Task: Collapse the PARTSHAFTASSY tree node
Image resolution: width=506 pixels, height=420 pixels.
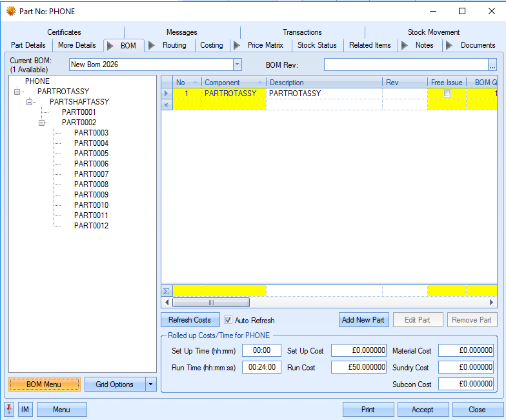Action: tap(30, 102)
